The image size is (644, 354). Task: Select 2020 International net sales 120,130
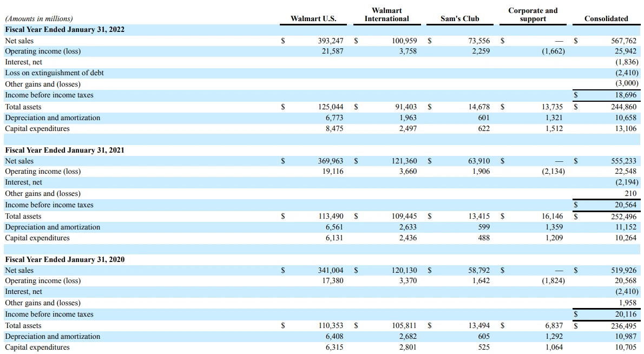pyautogui.click(x=404, y=270)
